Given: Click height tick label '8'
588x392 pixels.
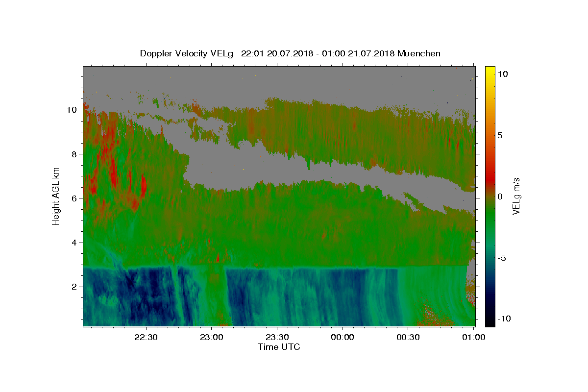Looking at the screenshot, I should click(74, 154).
